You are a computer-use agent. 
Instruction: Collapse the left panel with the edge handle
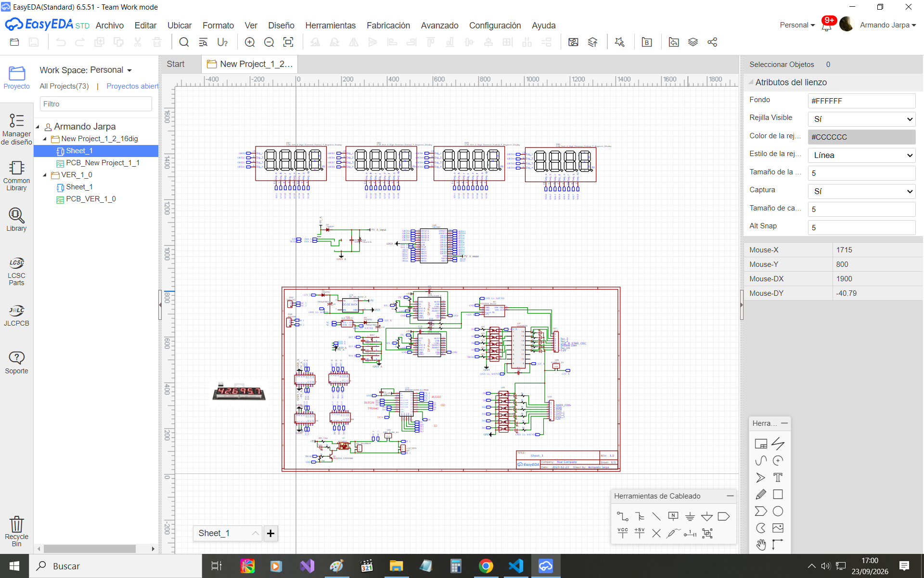(x=160, y=305)
